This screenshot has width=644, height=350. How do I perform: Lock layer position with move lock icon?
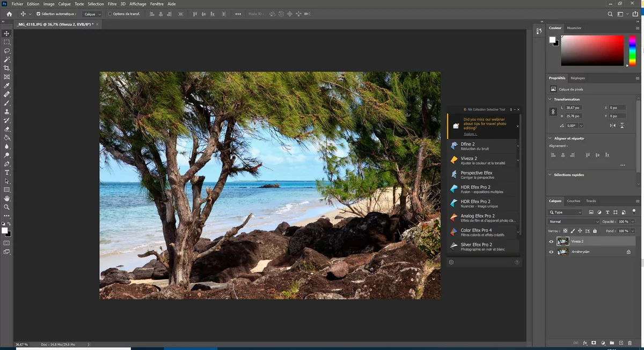tap(580, 231)
